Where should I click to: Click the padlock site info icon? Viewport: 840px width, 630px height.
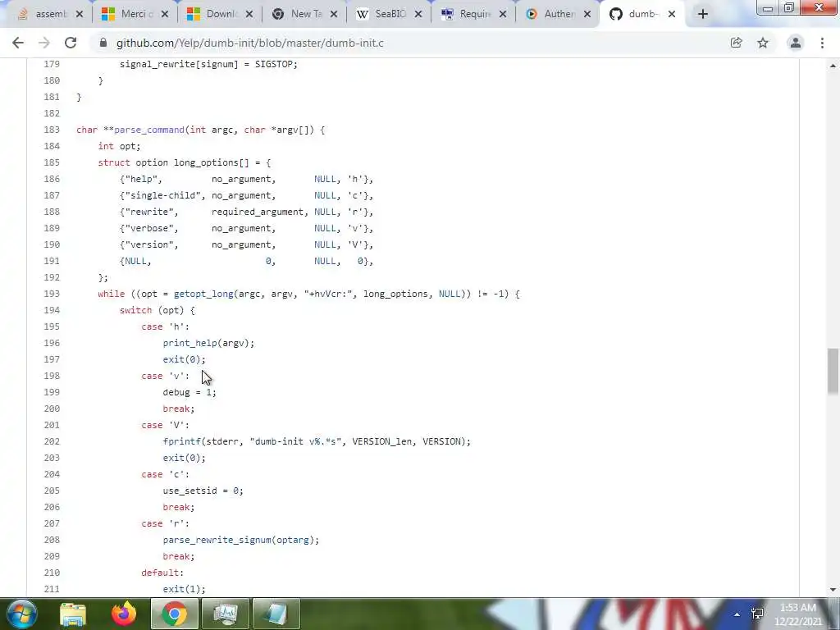103,43
